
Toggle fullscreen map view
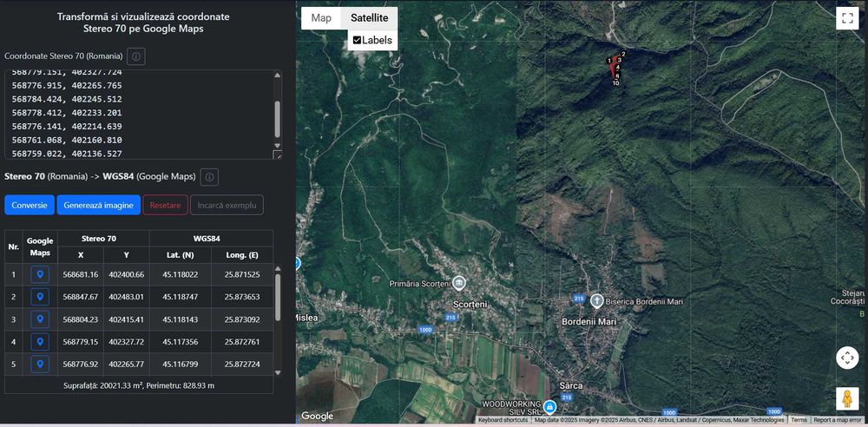(x=847, y=17)
